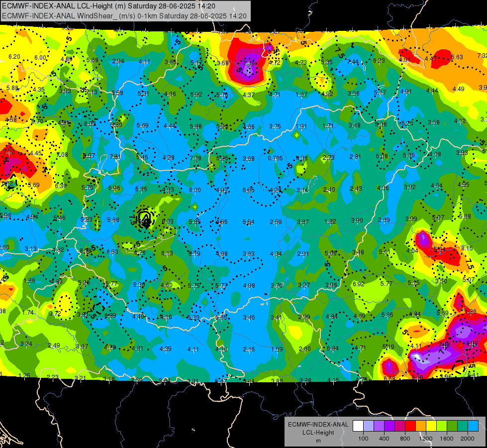Click the 1.74 wind shear value
The width and height of the screenshot is (487, 448).
pyautogui.click(x=28, y=312)
